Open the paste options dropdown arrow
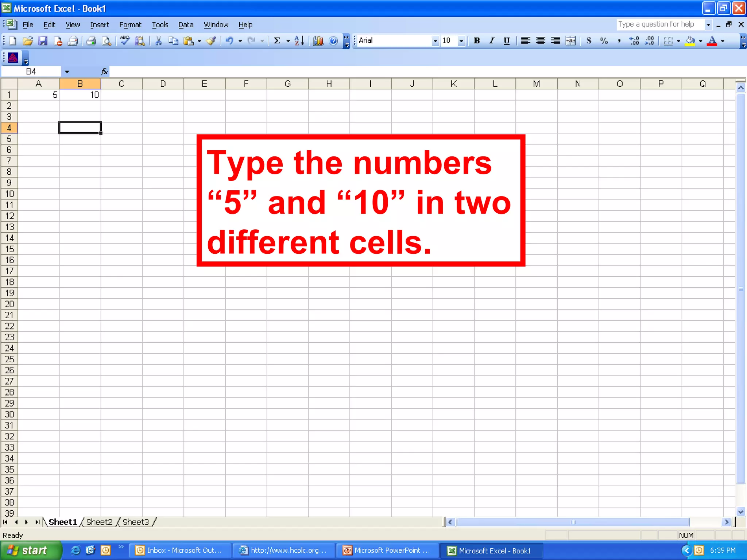 199,41
